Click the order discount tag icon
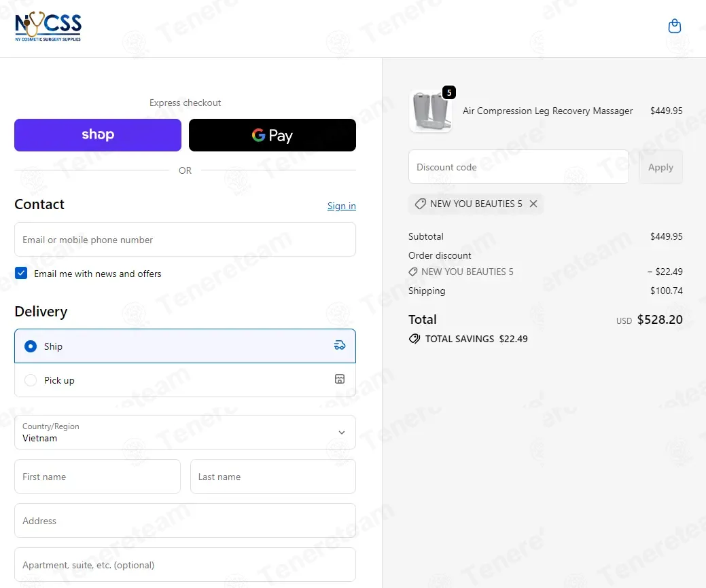Viewport: 706px width, 588px height. click(413, 272)
